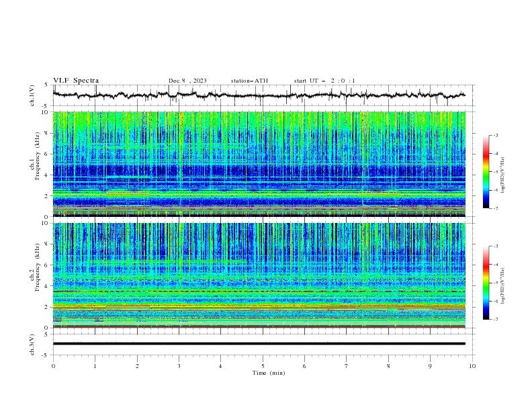Click the ch.2 PSD color scale bar
Screen dimensions: 532x411
[x=486, y=283]
